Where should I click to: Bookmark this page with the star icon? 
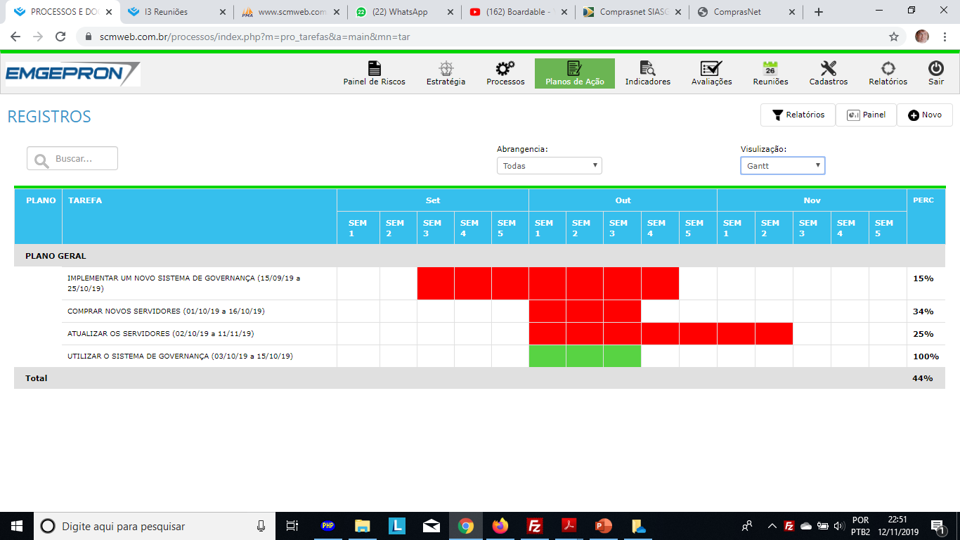pyautogui.click(x=894, y=36)
